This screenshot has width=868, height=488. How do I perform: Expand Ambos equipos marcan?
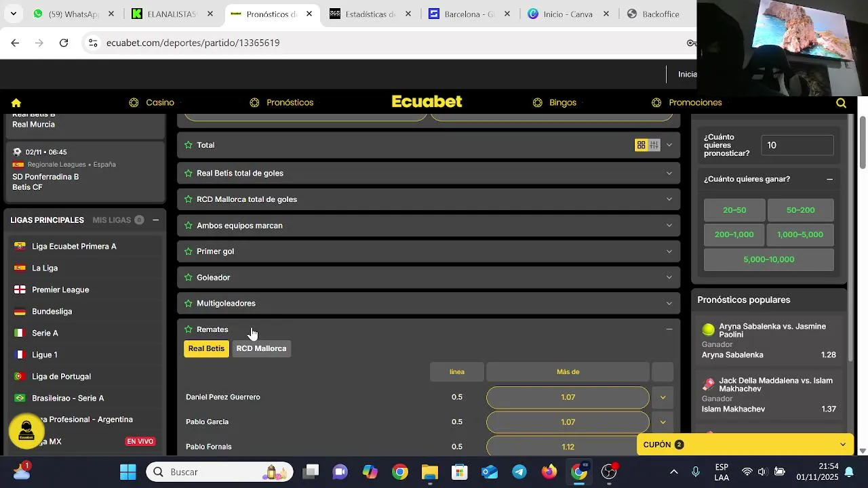[669, 225]
